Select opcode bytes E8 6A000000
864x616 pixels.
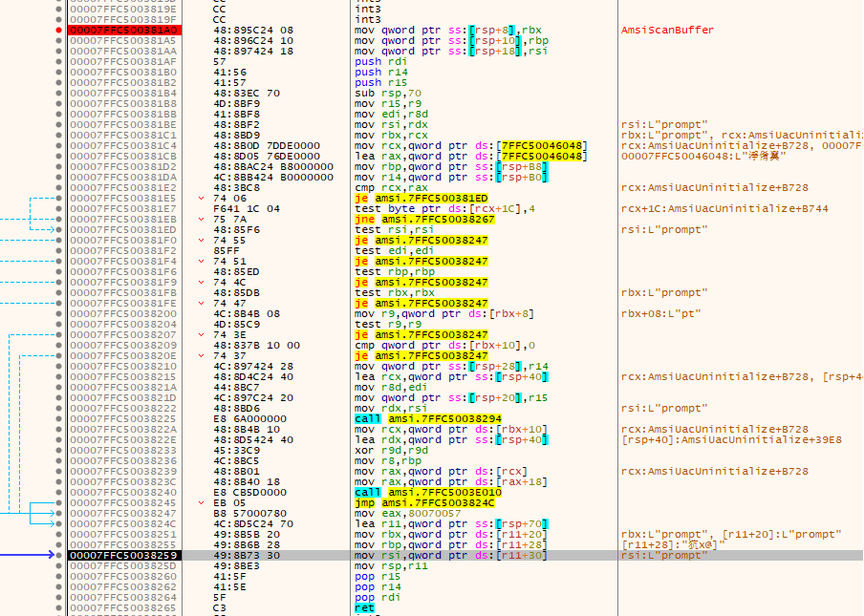tap(250, 419)
